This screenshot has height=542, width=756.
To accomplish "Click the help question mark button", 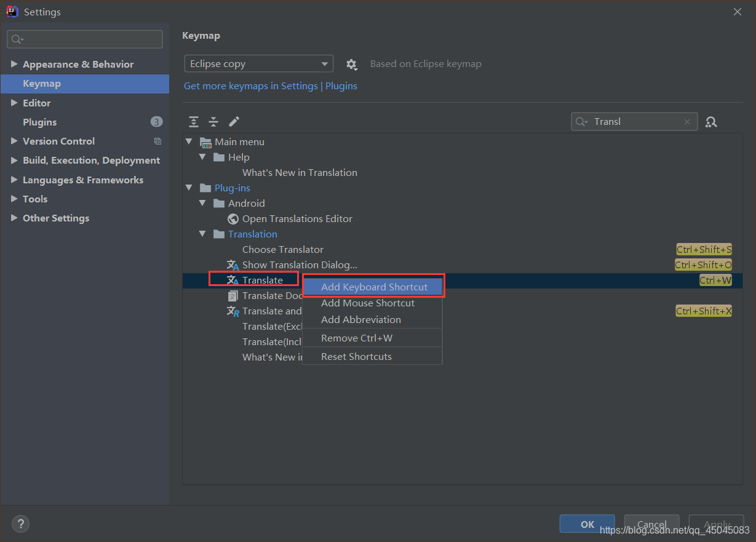I will (x=20, y=524).
